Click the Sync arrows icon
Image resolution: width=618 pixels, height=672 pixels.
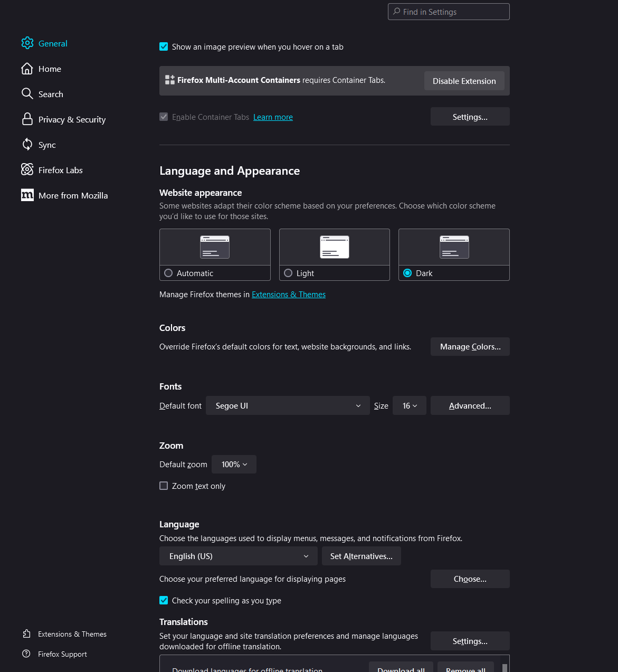tap(27, 145)
